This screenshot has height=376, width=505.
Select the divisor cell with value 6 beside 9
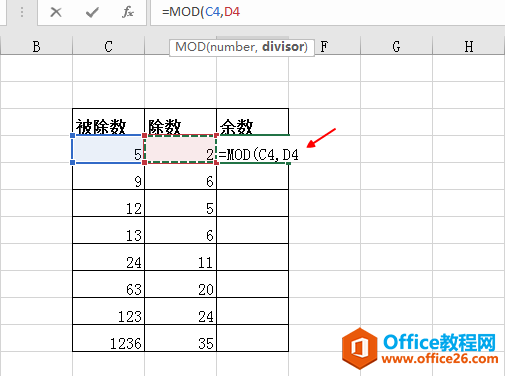(x=180, y=176)
